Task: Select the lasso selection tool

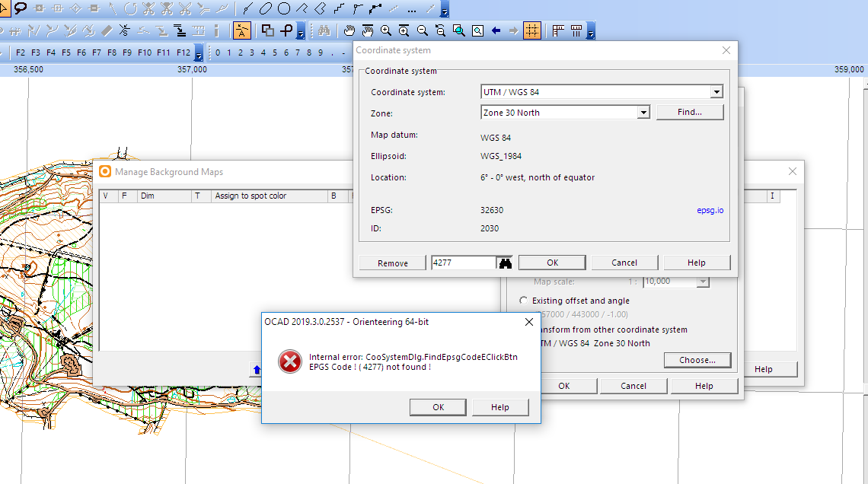Action: (21, 9)
